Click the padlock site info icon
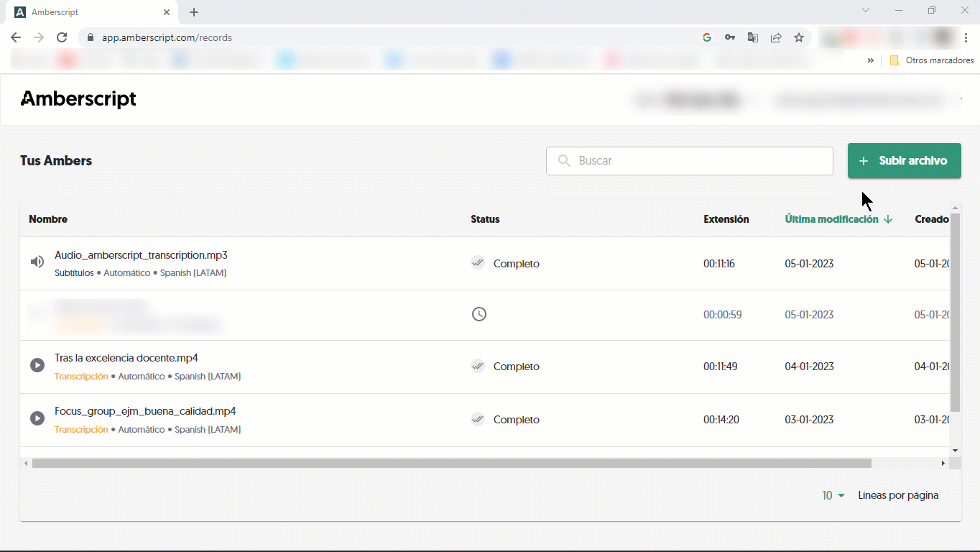Image resolution: width=980 pixels, height=552 pixels. [x=90, y=37]
